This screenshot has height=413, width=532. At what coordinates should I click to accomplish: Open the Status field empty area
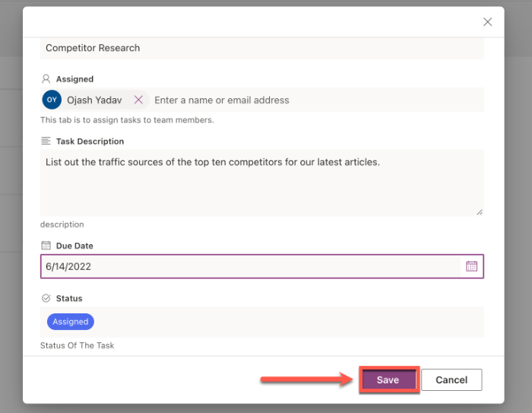[x=289, y=322]
